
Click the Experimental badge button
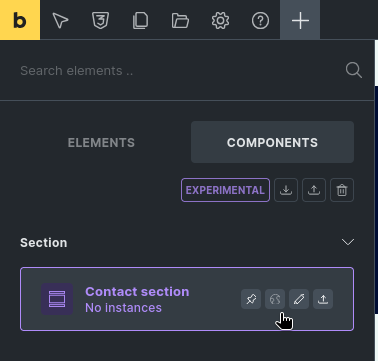pos(225,190)
